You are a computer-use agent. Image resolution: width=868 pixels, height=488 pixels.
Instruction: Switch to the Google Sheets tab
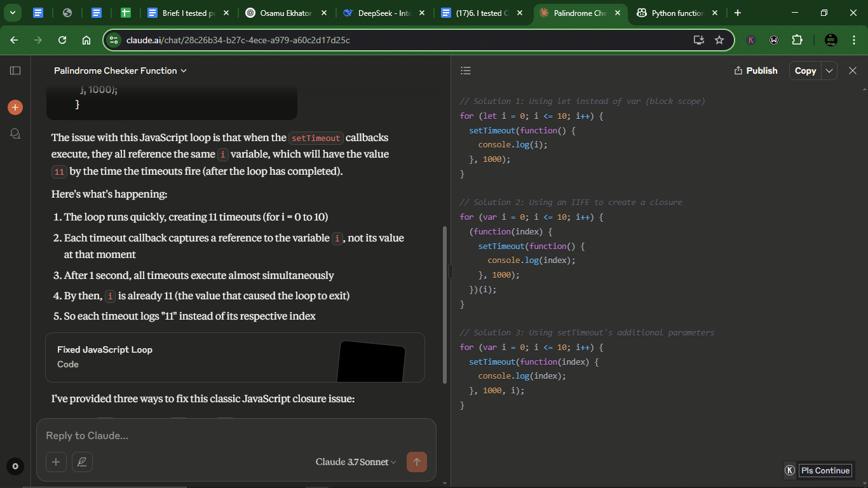[x=125, y=13]
